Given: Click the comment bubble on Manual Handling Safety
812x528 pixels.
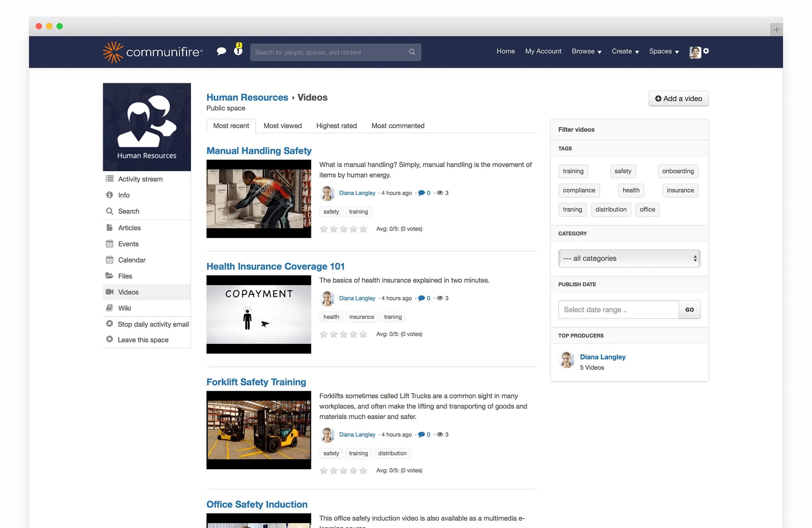Looking at the screenshot, I should 421,193.
